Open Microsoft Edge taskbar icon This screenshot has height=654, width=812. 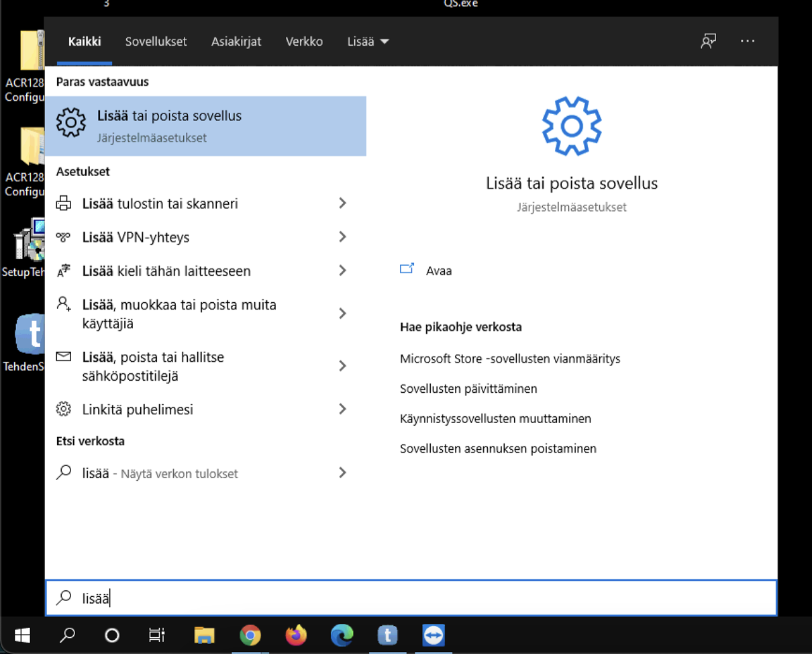tap(342, 635)
